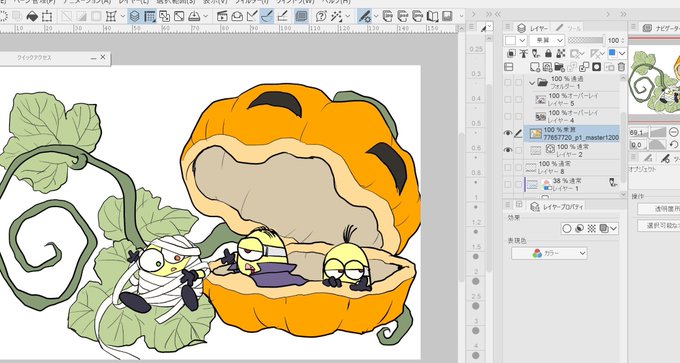Click the Lock layer padlock icon
Screen dimensions: 680x363
pos(548,53)
